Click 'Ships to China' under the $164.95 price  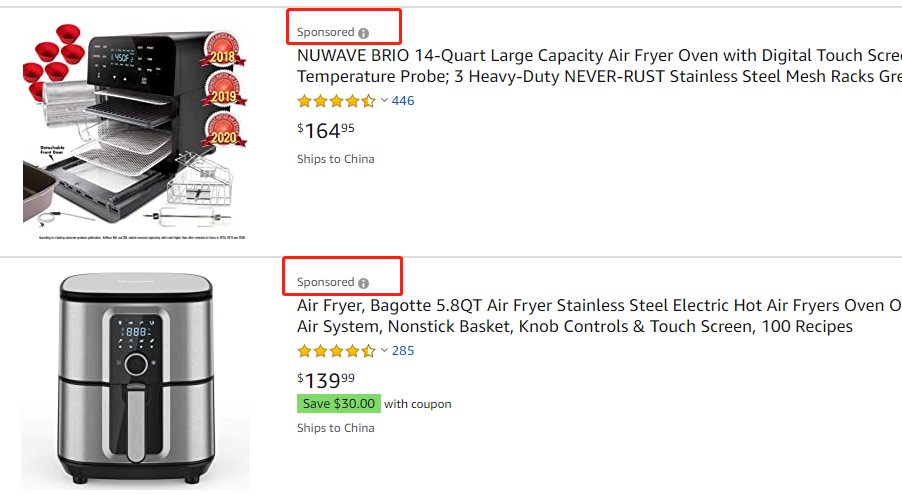click(335, 159)
